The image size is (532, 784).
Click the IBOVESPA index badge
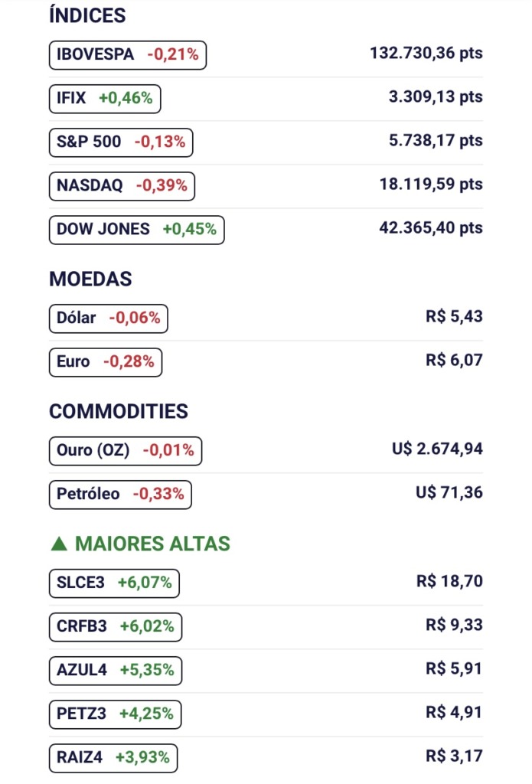point(128,54)
